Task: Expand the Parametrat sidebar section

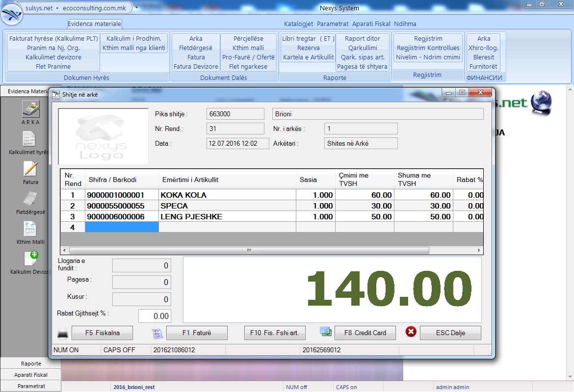Action: tap(31, 386)
